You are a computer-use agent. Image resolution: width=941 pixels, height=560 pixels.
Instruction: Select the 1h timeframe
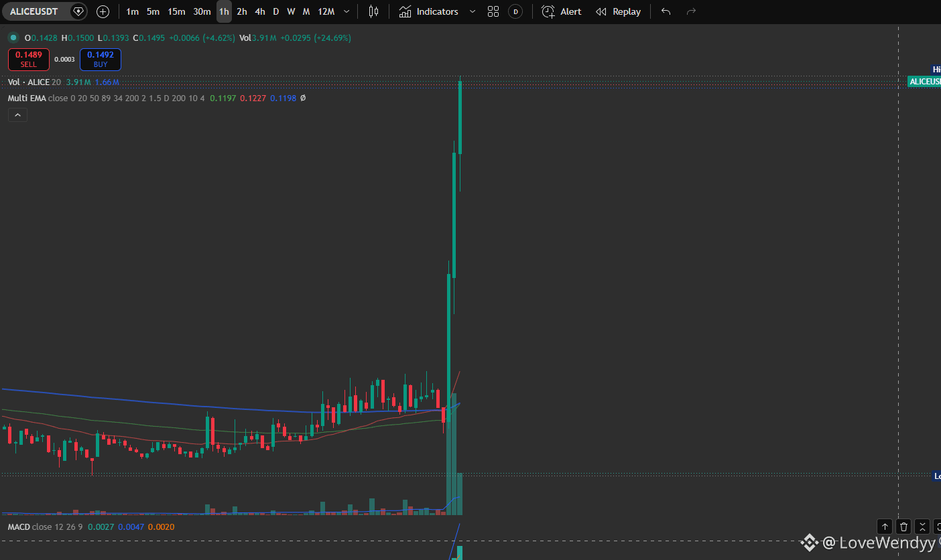tap(224, 11)
